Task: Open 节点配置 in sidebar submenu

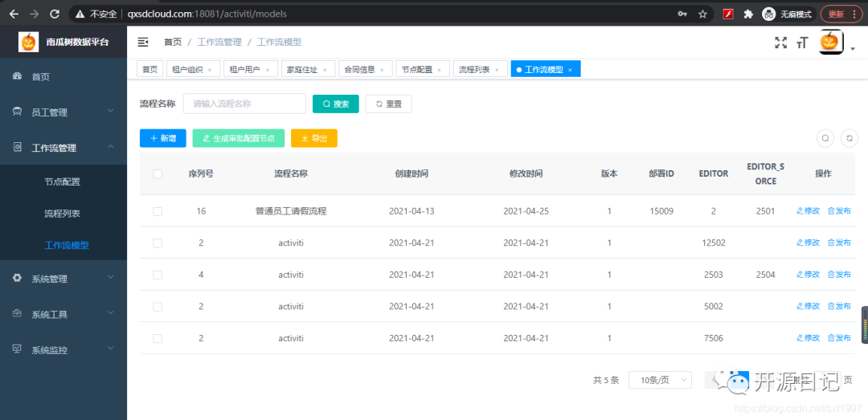Action: [x=63, y=181]
